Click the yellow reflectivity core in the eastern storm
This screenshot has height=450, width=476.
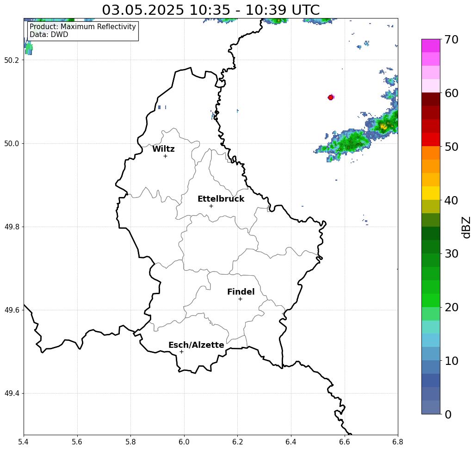383,126
